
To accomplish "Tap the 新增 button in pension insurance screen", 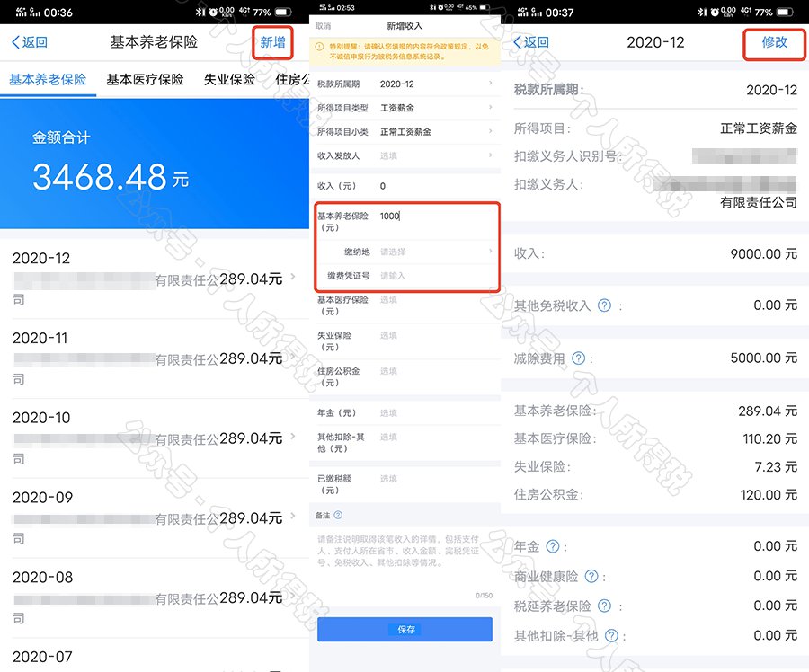I will coord(272,42).
